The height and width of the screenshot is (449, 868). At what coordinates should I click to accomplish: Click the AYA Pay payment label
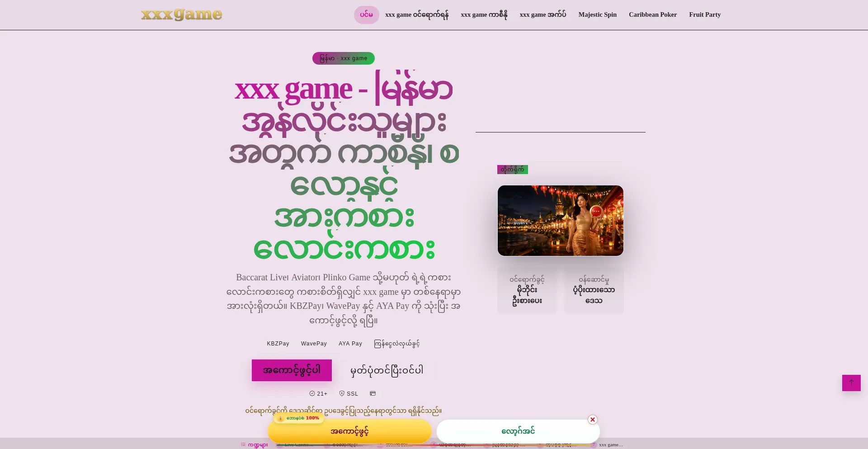[350, 344]
